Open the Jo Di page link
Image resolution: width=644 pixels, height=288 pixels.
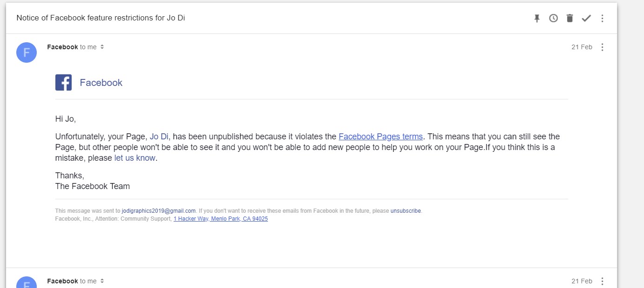159,137
